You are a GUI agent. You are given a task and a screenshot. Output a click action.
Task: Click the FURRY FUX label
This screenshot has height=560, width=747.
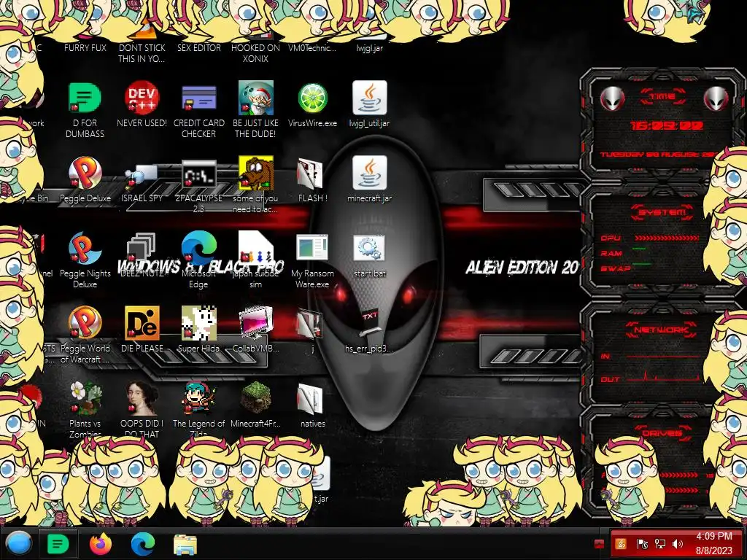[x=85, y=47]
